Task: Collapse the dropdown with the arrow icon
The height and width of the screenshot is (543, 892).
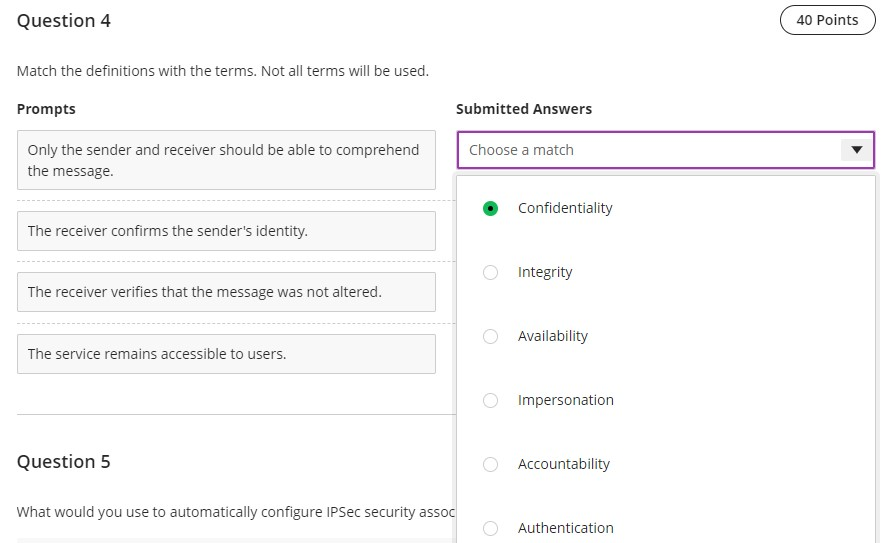Action: pos(856,150)
